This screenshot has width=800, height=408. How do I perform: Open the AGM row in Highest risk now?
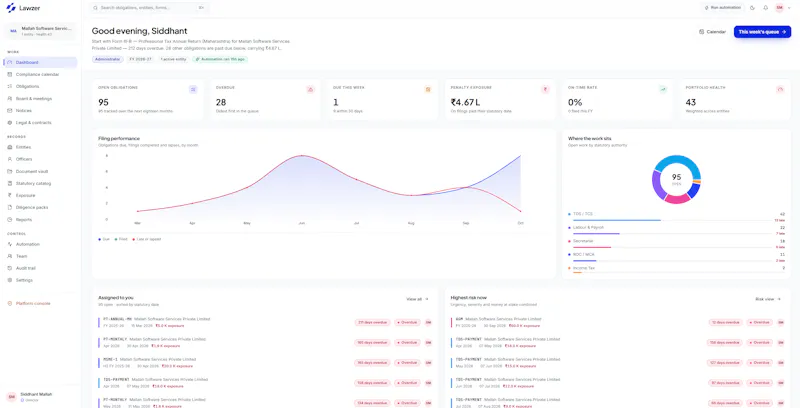click(618, 322)
